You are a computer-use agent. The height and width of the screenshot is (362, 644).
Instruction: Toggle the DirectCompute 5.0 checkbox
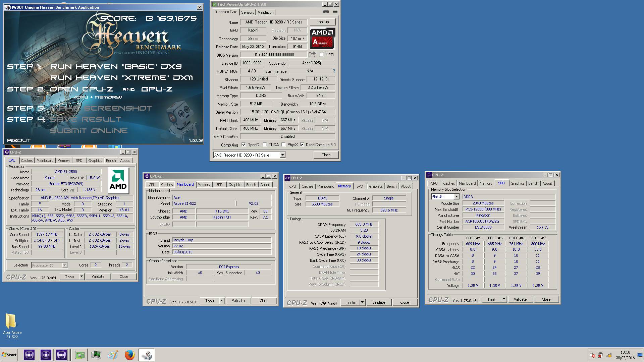coord(302,145)
